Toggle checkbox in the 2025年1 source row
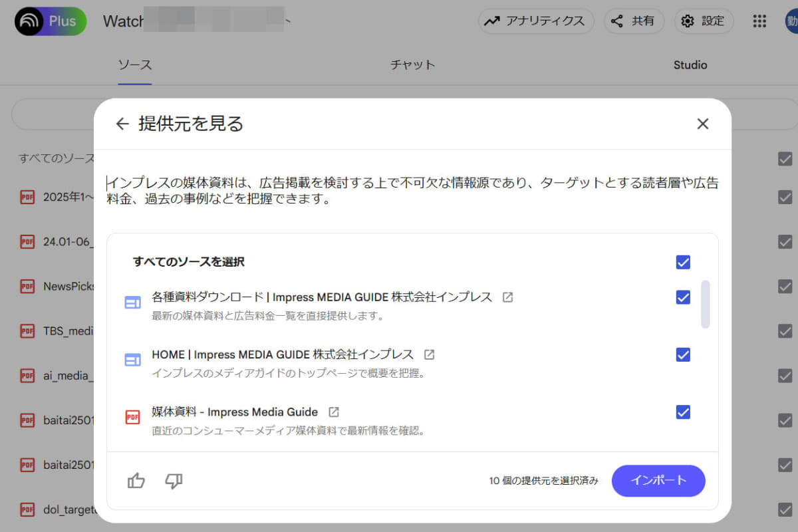The image size is (798, 532). [785, 198]
